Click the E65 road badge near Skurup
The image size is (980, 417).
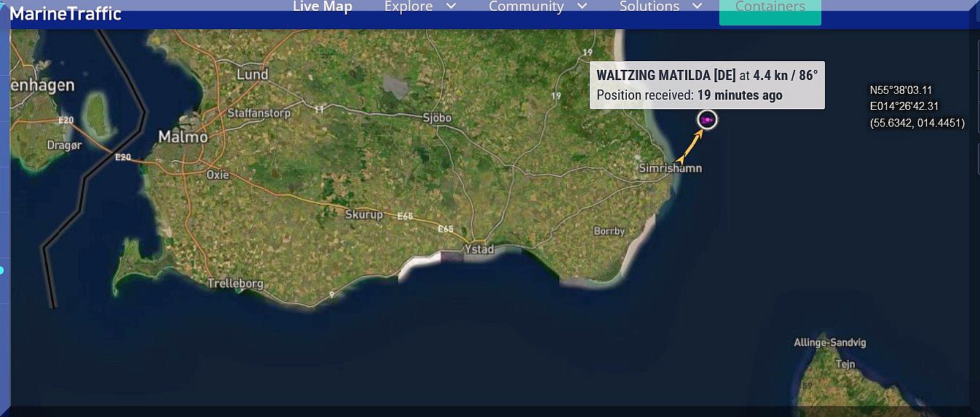coord(406,216)
